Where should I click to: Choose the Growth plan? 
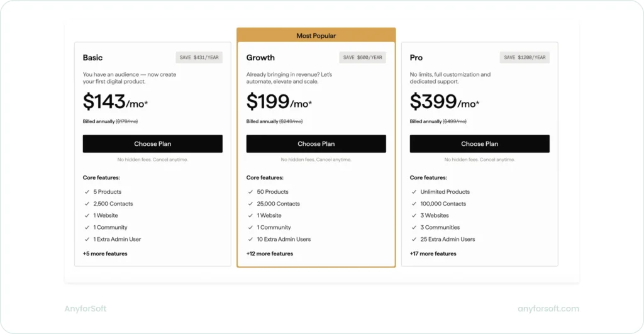316,143
